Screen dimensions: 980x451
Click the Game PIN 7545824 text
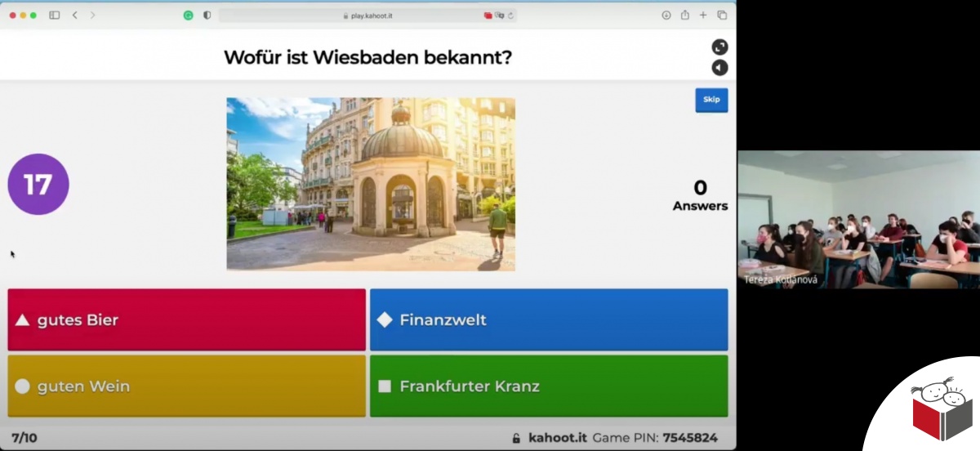655,437
